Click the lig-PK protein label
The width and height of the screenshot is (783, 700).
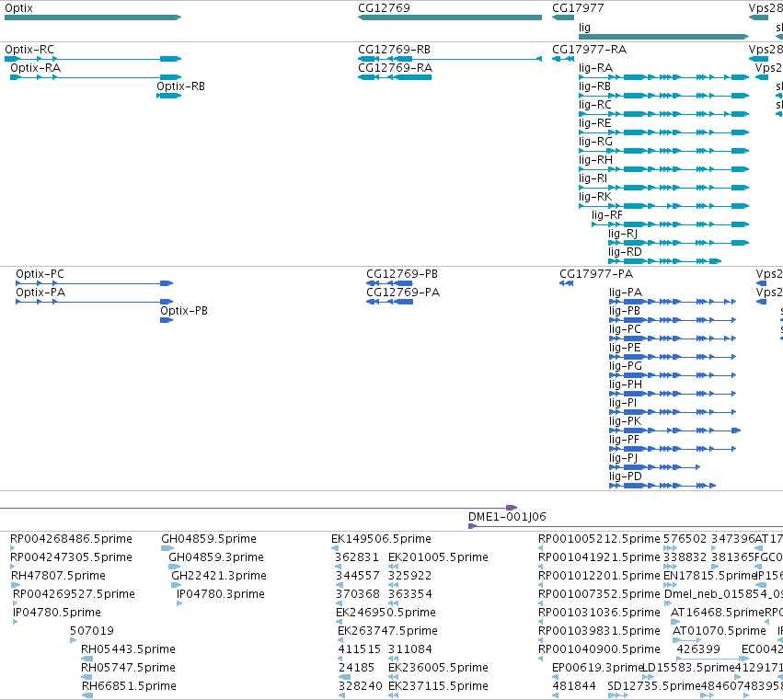pyautogui.click(x=625, y=421)
